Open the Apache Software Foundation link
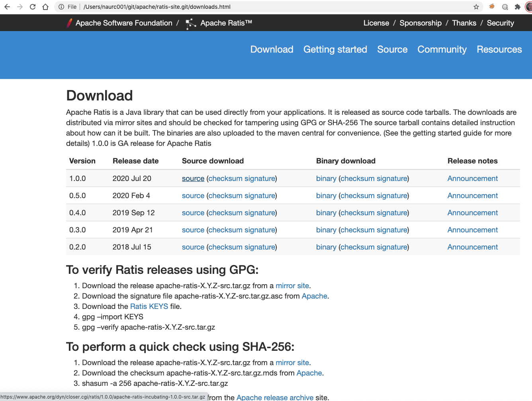Screen dimensions: 532x401 [124, 23]
